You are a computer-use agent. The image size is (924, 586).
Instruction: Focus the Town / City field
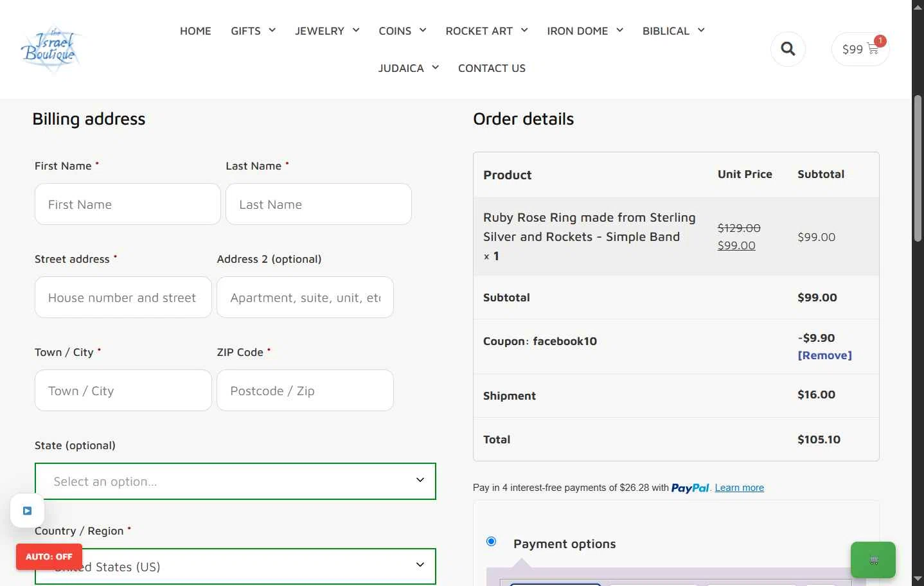[x=123, y=391]
